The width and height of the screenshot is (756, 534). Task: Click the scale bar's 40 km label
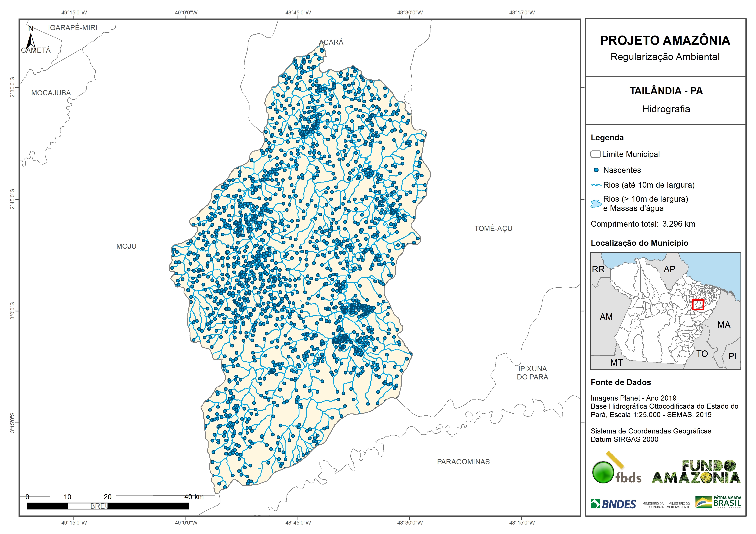[194, 497]
